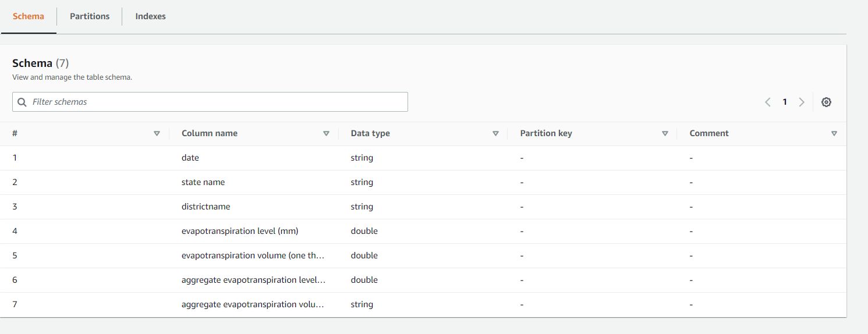The image size is (868, 334).
Task: Click the Column name header
Action: coord(210,133)
